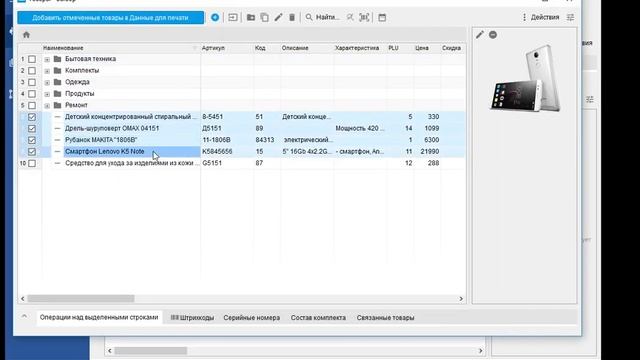This screenshot has width=640, height=360.
Task: Collapse the bottom panel with the chevron
Action: (x=24, y=316)
